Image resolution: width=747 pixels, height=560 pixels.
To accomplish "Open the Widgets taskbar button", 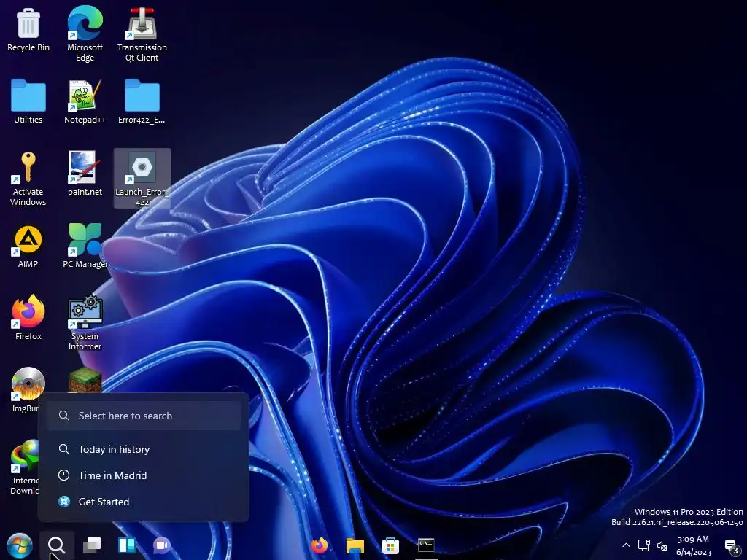I will coord(127,545).
